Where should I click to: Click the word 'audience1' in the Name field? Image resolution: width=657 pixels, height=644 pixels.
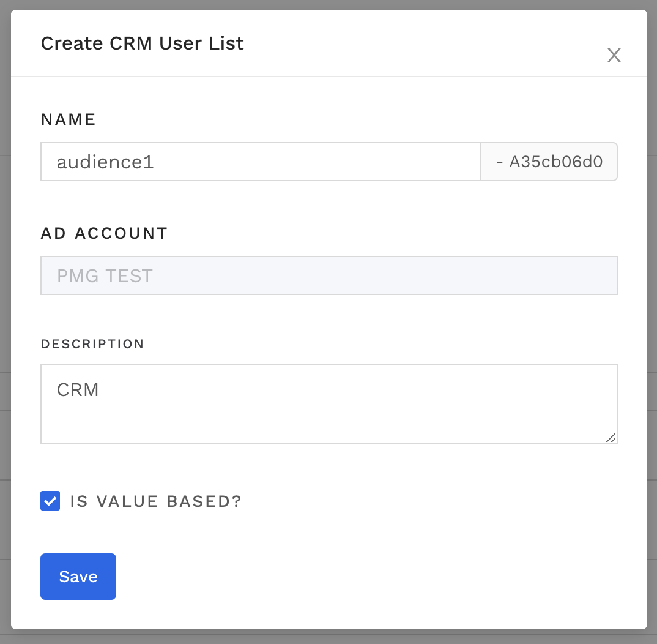point(105,162)
